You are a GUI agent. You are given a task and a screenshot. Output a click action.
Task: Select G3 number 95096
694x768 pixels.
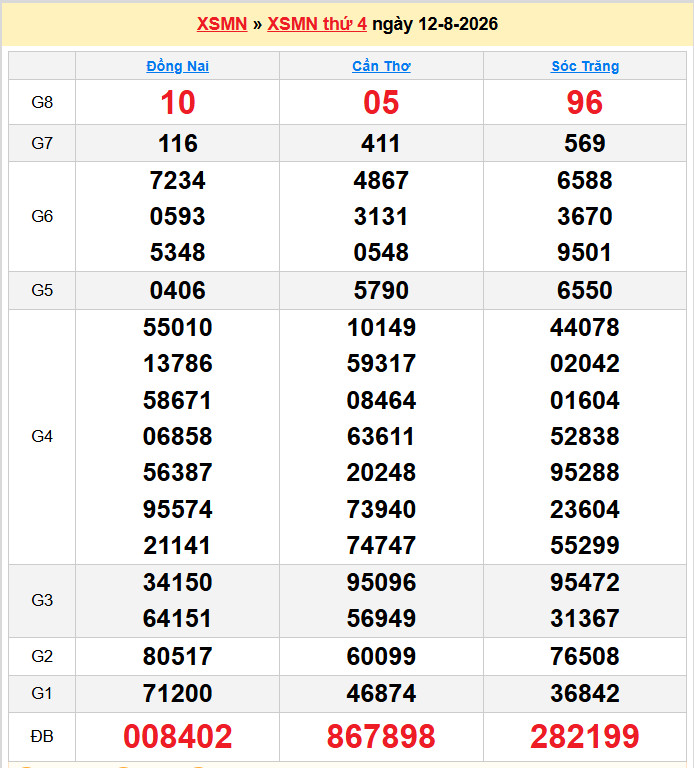[x=381, y=582]
